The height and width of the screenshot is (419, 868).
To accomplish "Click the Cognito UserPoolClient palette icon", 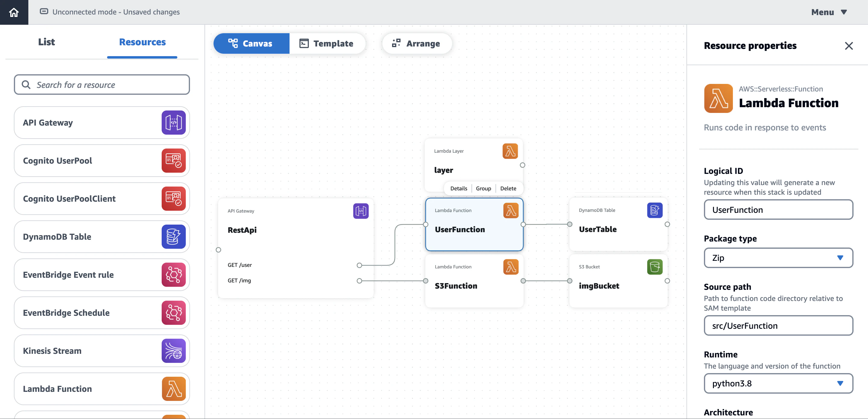I will 173,199.
